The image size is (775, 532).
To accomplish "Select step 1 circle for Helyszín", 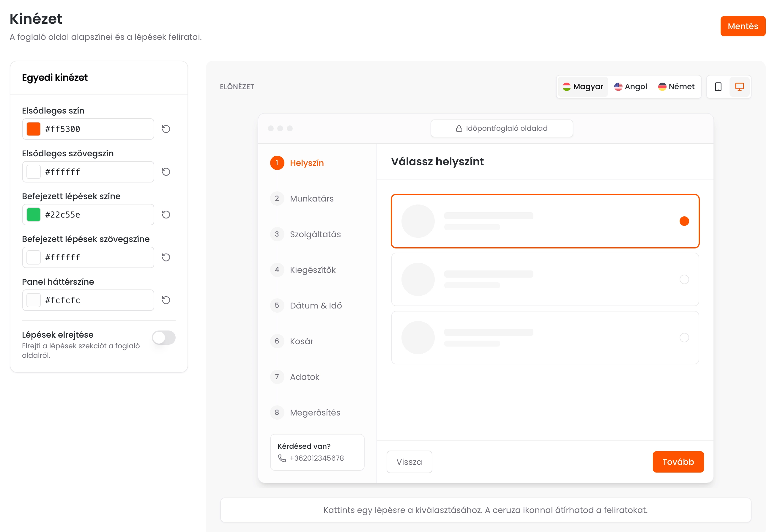I will [277, 163].
